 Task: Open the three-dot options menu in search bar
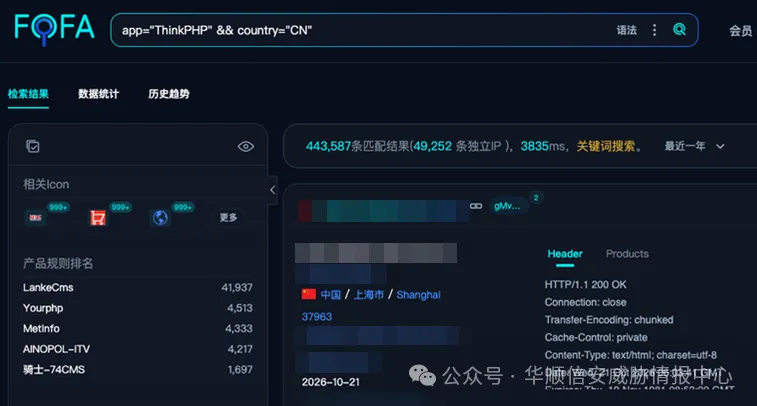point(654,30)
